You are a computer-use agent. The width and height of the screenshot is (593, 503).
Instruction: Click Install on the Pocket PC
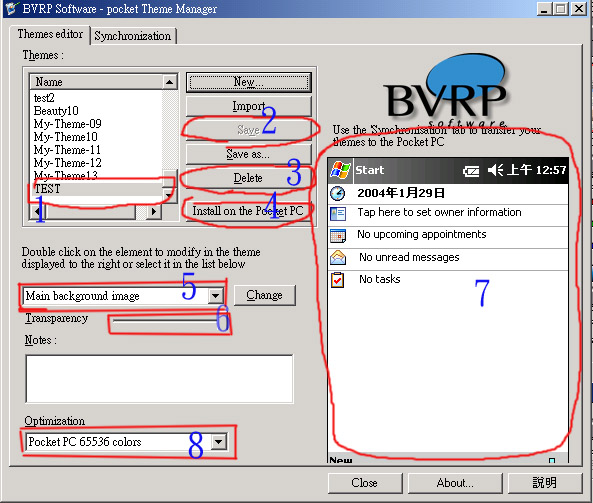pos(248,211)
